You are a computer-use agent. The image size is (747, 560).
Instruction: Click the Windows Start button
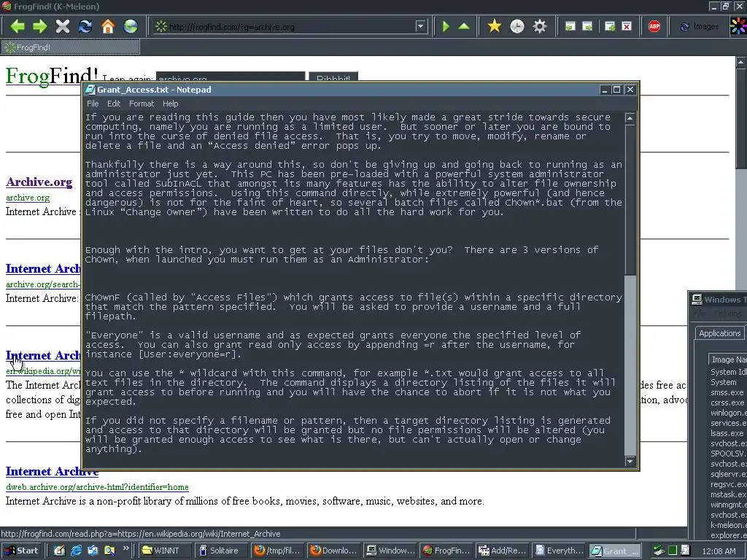pyautogui.click(x=22, y=551)
